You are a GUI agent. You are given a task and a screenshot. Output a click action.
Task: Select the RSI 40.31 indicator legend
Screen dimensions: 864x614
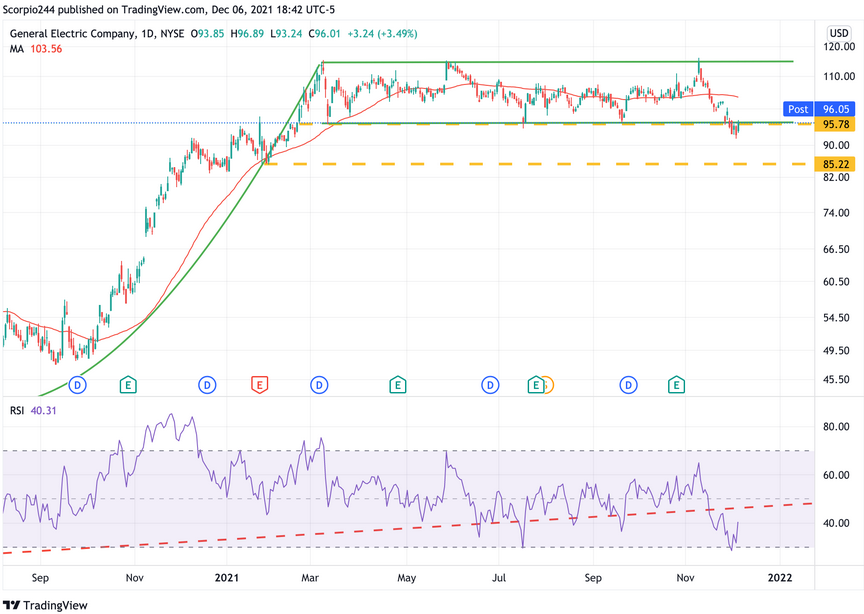pyautogui.click(x=33, y=411)
